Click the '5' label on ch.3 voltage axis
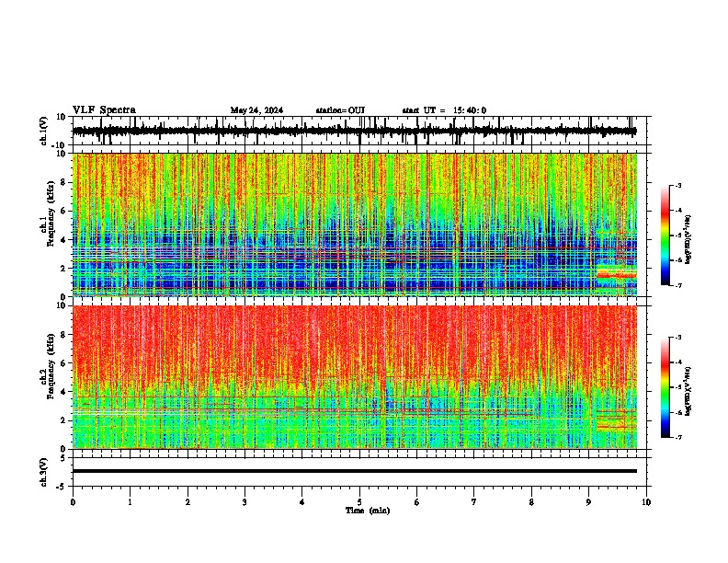Viewport: 728px width, 563px height. [63, 457]
